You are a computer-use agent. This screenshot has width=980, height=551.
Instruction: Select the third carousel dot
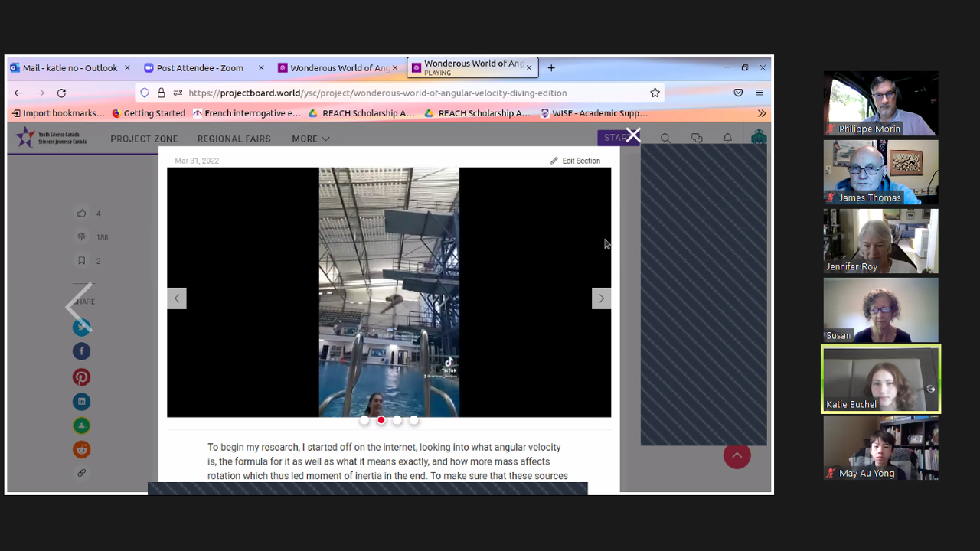tap(397, 420)
